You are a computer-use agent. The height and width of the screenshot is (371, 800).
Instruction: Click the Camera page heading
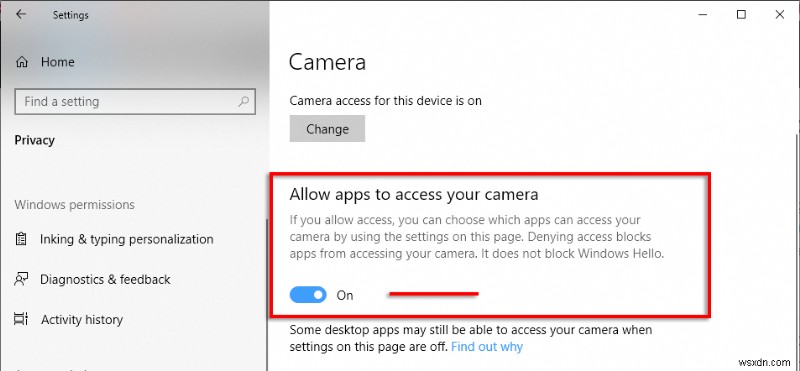click(x=328, y=62)
